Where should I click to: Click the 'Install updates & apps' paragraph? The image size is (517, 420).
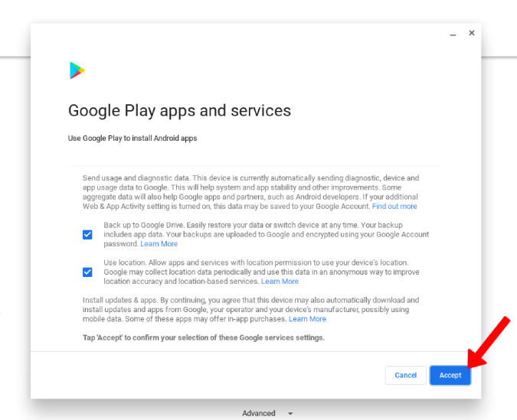(x=250, y=309)
